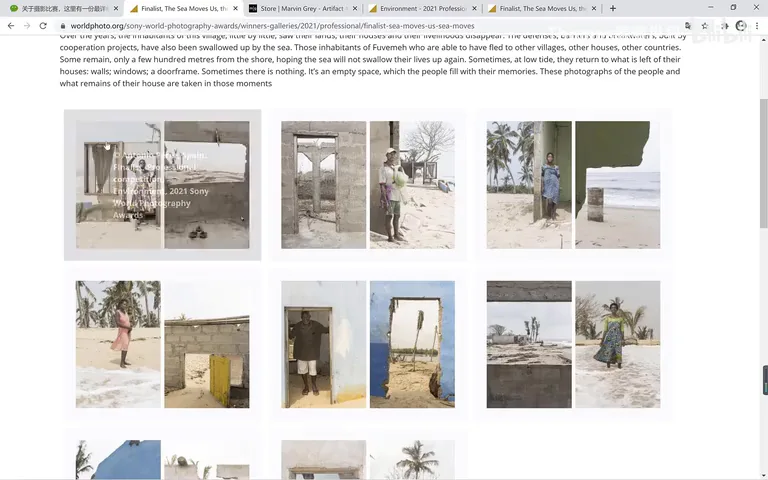Open the photo pair with woman in pink dress
Screen dimensions: 768x480
click(x=163, y=344)
